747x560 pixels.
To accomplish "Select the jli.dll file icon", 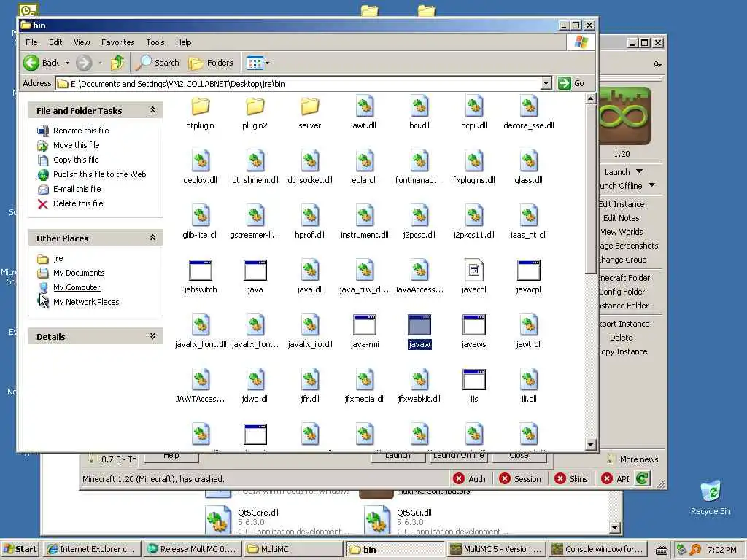I will pos(528,379).
